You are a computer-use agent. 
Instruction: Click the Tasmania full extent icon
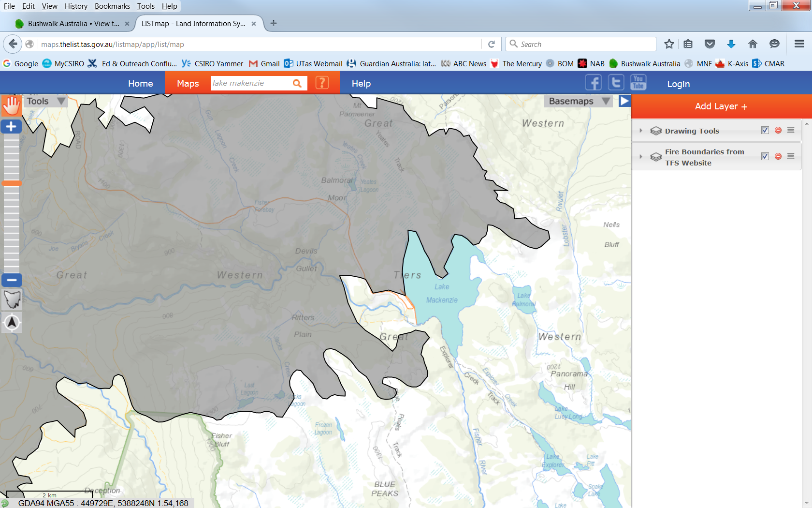tap(12, 300)
